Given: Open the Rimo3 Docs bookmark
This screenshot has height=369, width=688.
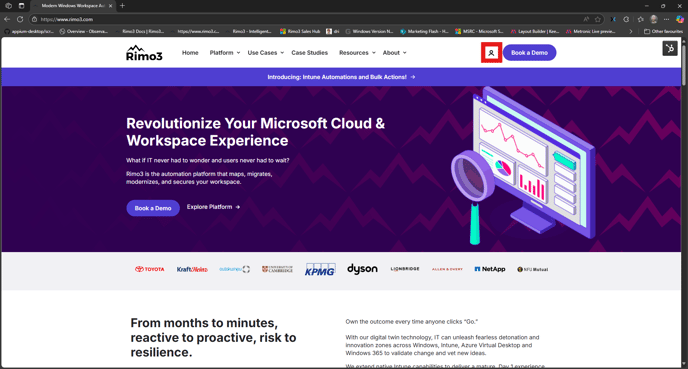Looking at the screenshot, I should (140, 32).
